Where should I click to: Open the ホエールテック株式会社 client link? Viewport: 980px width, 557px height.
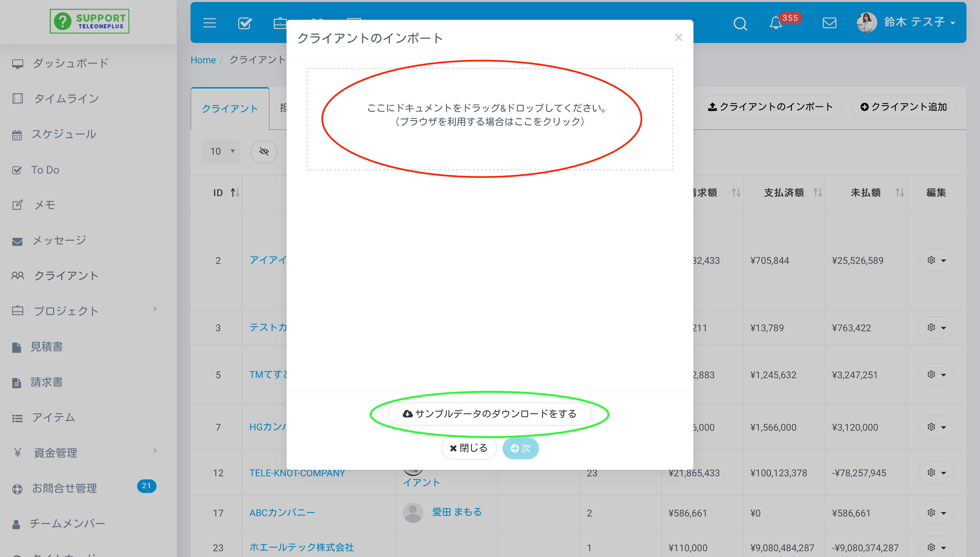[x=301, y=547]
